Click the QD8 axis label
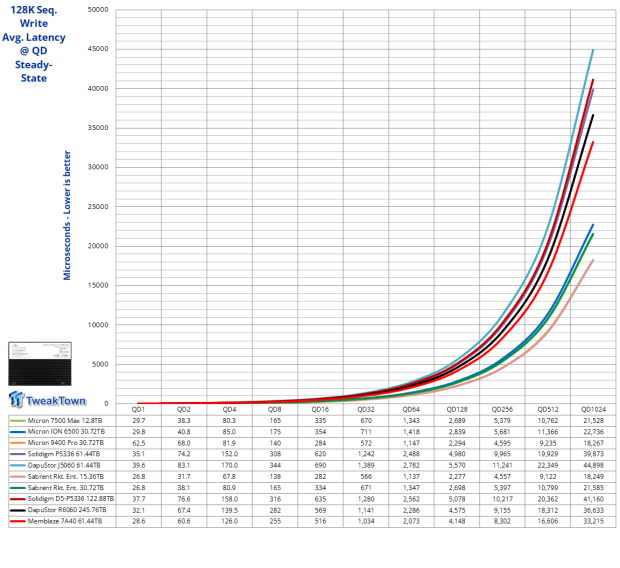The image size is (620, 568). tap(275, 409)
